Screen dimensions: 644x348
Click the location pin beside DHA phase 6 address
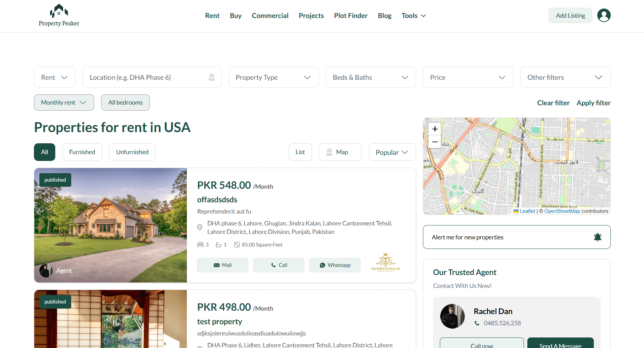pyautogui.click(x=200, y=227)
